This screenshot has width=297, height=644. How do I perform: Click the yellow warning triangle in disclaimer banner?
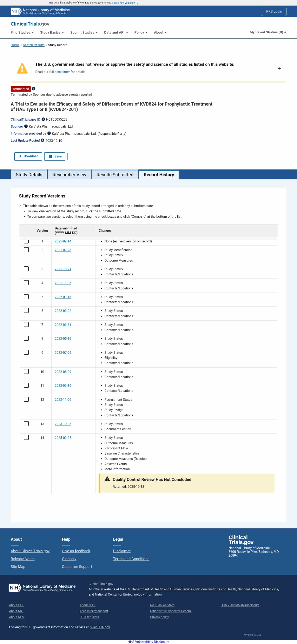[22, 68]
